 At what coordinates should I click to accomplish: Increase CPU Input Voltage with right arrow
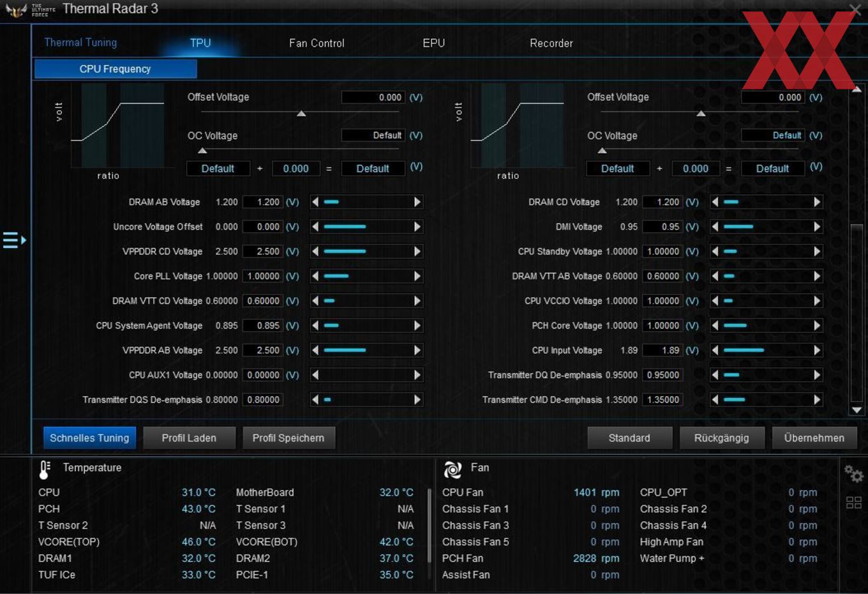[x=817, y=350]
